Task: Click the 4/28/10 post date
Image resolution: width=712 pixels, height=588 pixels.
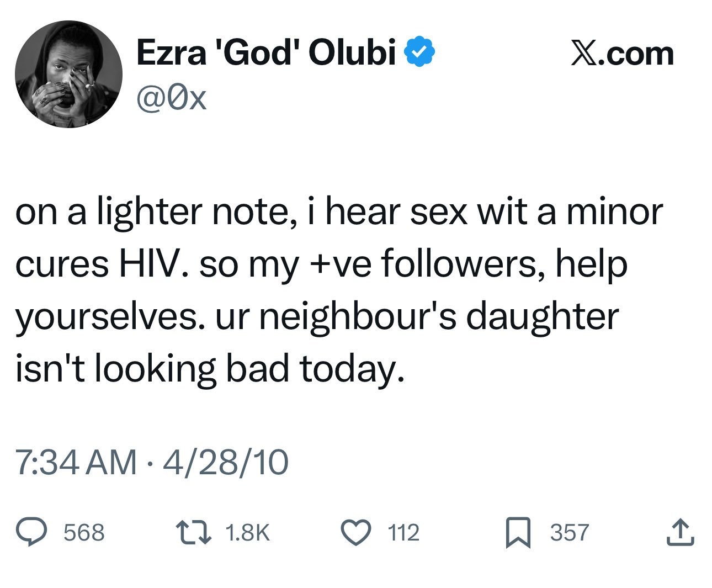Action: coord(225,462)
